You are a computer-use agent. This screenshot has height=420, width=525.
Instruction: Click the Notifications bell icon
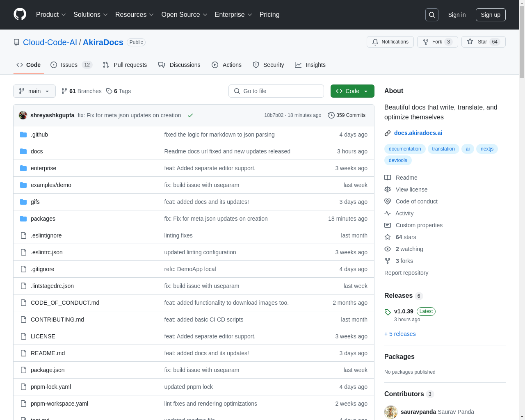tap(375, 42)
